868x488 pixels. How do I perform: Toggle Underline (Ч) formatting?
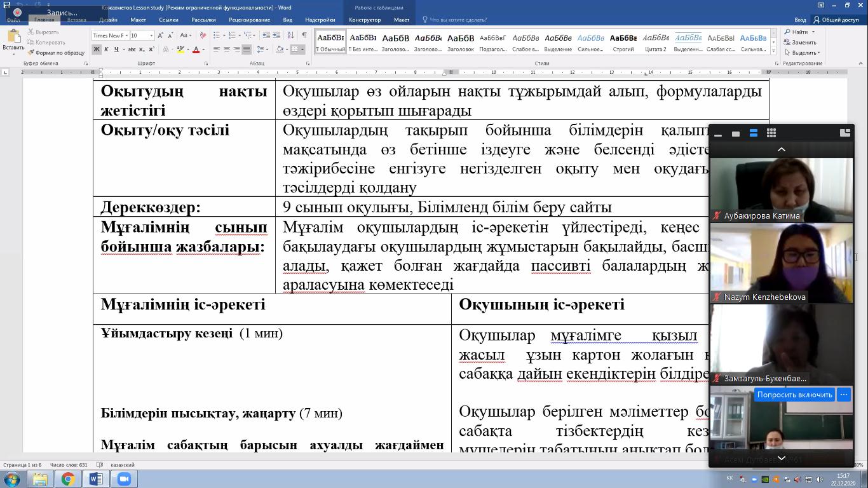tap(117, 50)
